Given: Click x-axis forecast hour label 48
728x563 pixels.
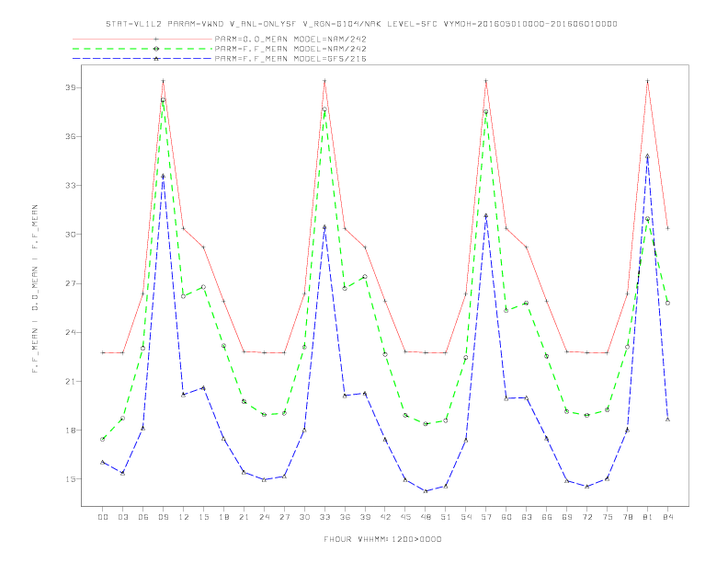Looking at the screenshot, I should (426, 517).
